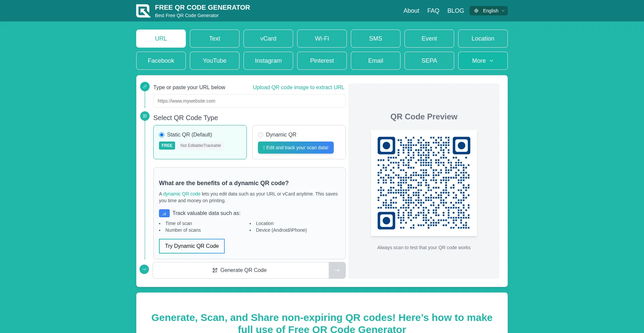Click the blue chart icon near Track valuable data

[164, 213]
